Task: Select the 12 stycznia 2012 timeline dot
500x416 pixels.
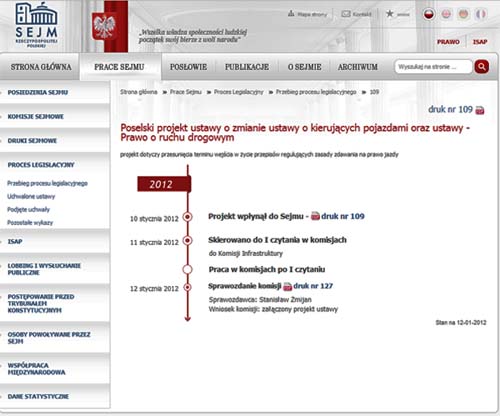Action: (x=188, y=287)
